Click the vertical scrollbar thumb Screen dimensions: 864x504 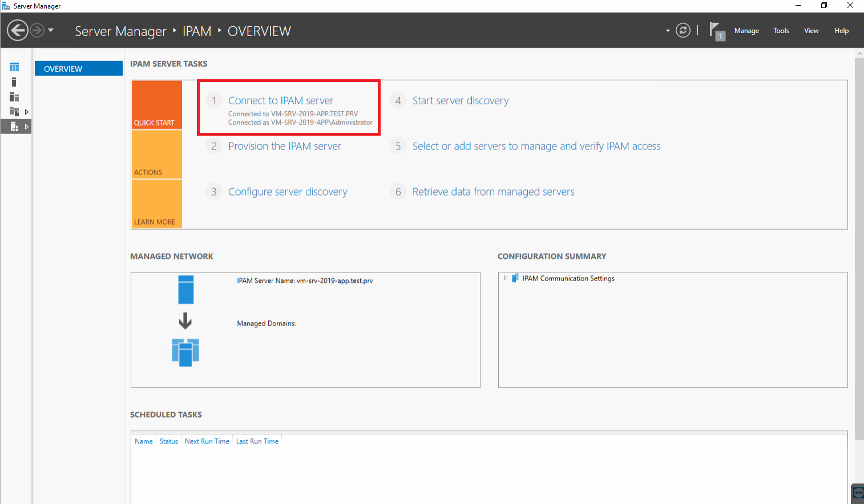click(x=859, y=249)
